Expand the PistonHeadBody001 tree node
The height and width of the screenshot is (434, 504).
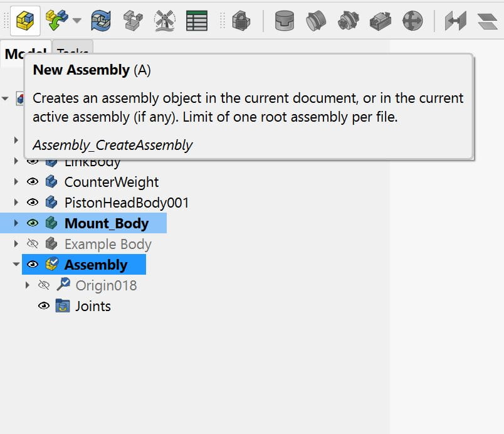[x=16, y=203]
